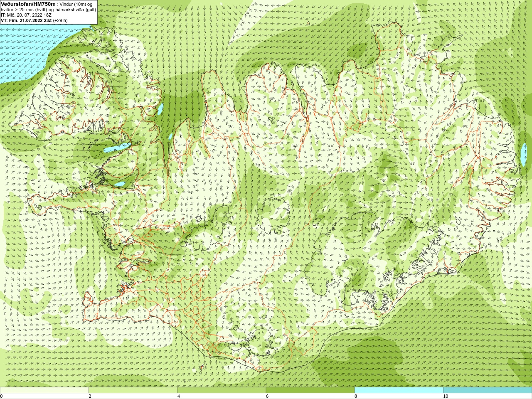This screenshot has width=532, height=399.
Task: Click the legend label '0'
Action: pyautogui.click(x=2, y=396)
